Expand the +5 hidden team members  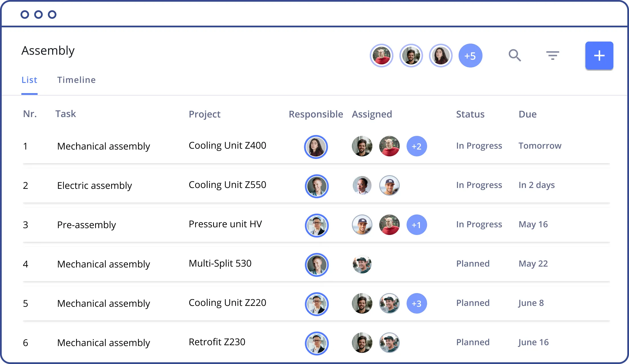pos(471,56)
